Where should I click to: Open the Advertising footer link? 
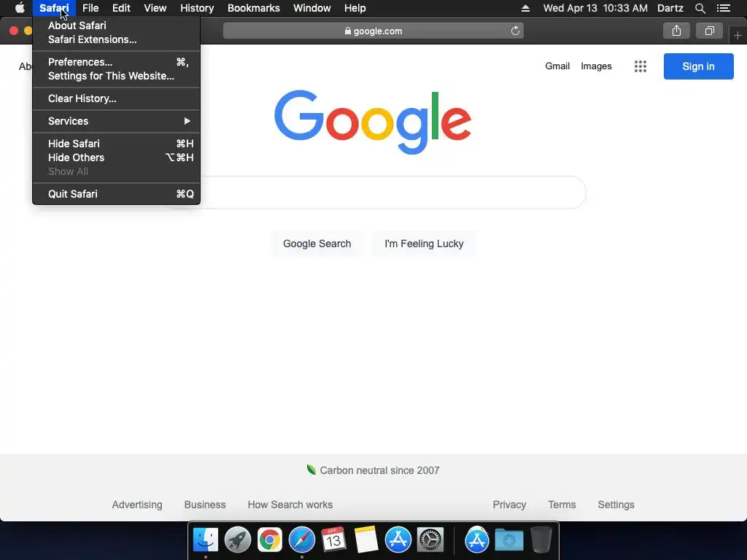(137, 505)
